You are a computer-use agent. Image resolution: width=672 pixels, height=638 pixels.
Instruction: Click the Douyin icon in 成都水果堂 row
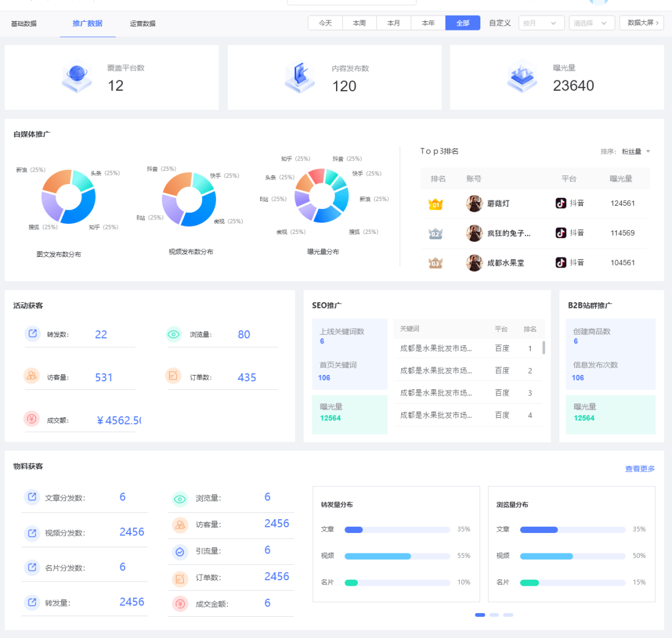coord(561,262)
